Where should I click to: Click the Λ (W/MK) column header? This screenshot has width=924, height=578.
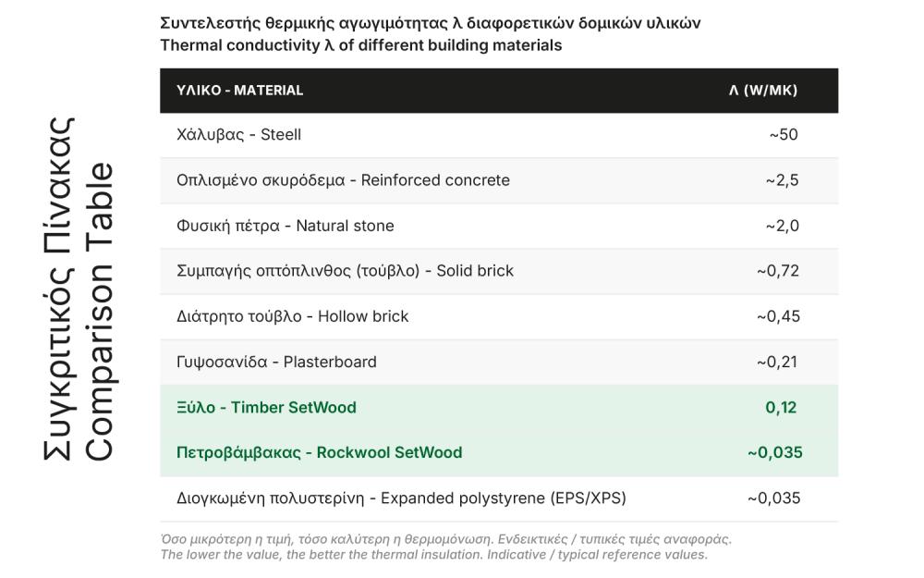[x=762, y=91]
